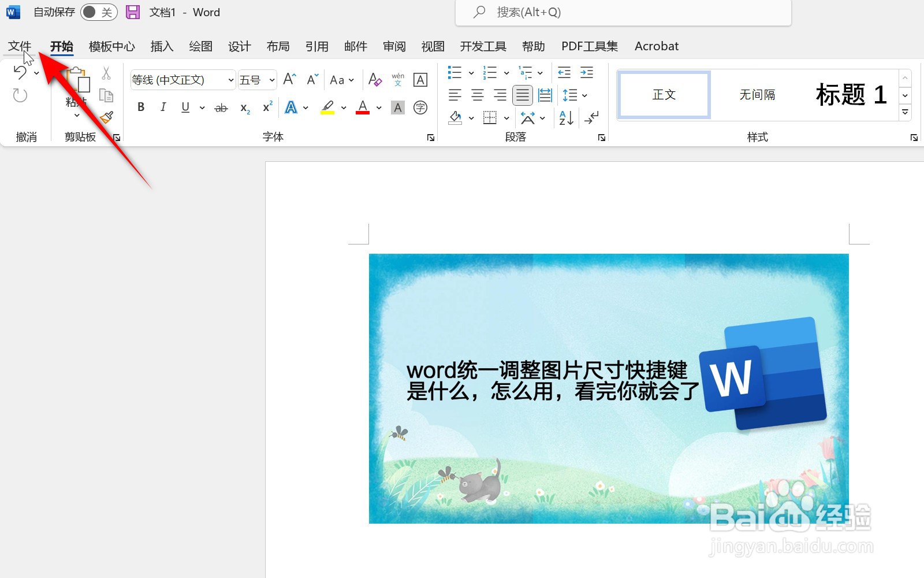Apply the 无间隔 style
Viewport: 924px width, 578px height.
click(757, 95)
